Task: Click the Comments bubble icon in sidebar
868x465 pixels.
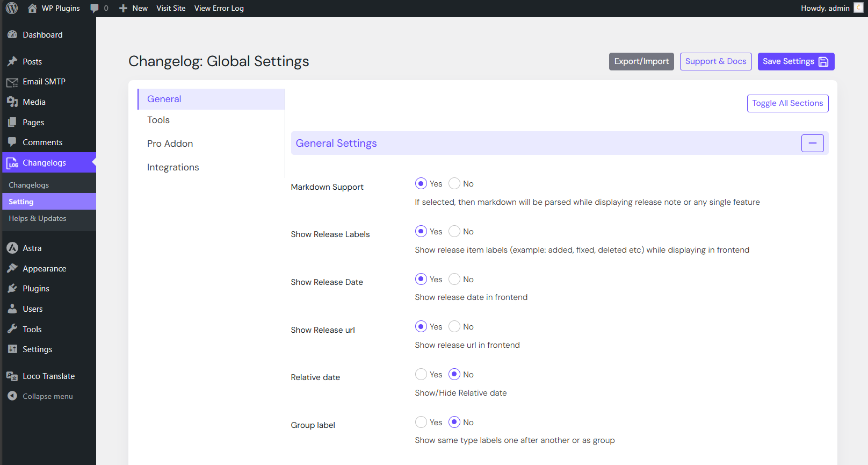Action: [12, 142]
